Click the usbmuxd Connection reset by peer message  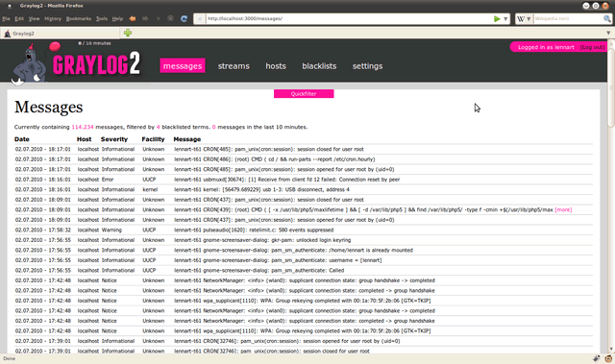286,180
